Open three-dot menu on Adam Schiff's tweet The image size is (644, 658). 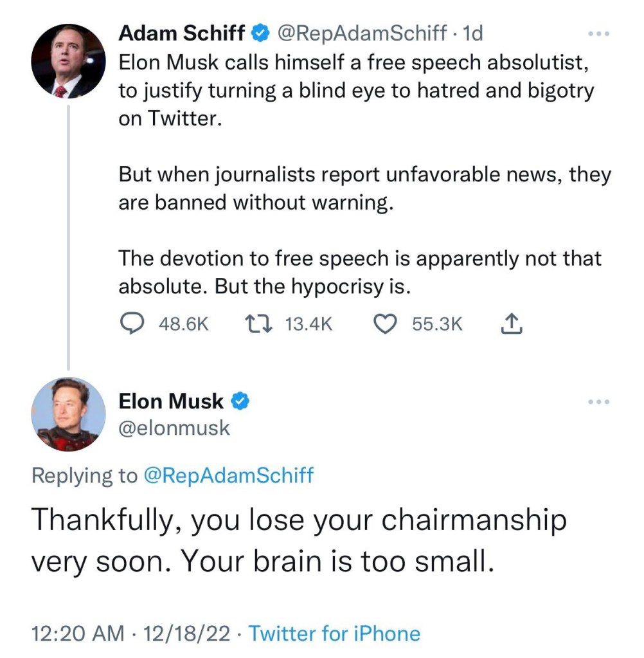point(599,33)
